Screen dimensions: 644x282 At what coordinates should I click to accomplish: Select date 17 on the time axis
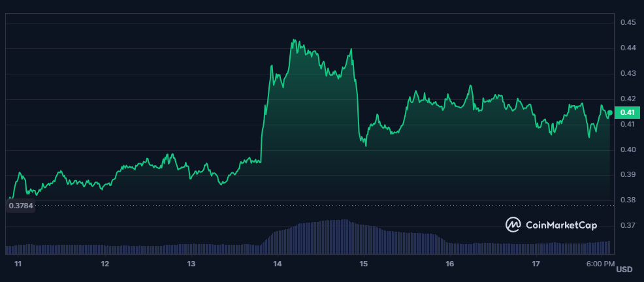536,264
